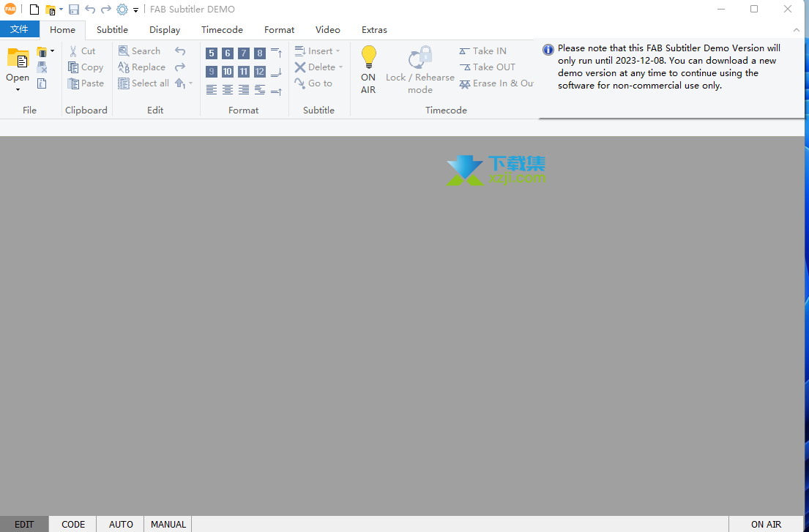Click the down-arrow icon beside the 12 button

point(277,72)
